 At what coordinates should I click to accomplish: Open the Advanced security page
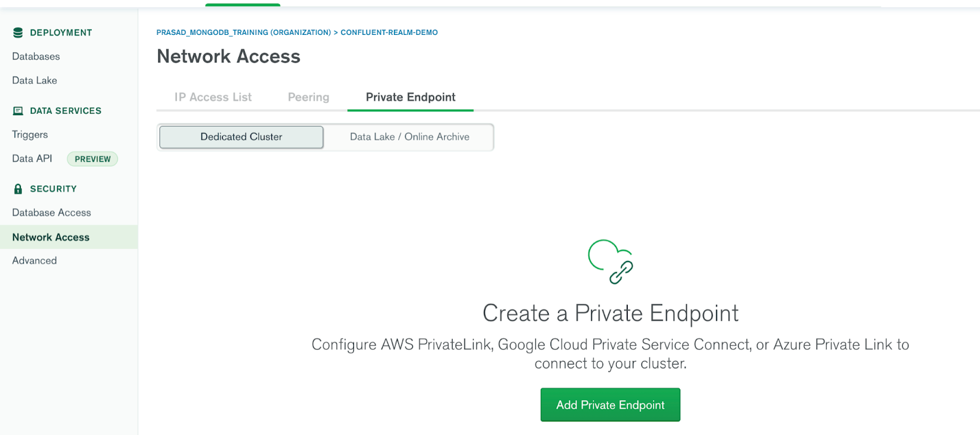tap(34, 260)
